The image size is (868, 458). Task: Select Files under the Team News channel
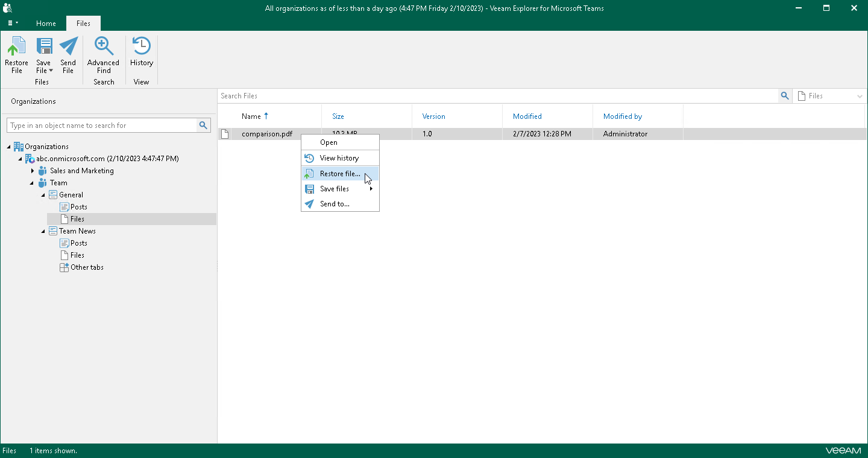tap(77, 255)
